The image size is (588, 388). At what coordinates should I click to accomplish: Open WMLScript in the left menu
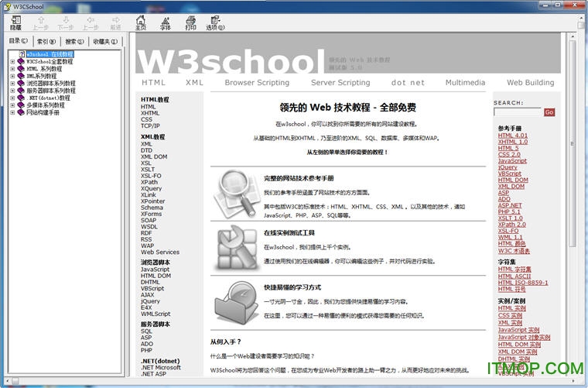click(x=156, y=314)
